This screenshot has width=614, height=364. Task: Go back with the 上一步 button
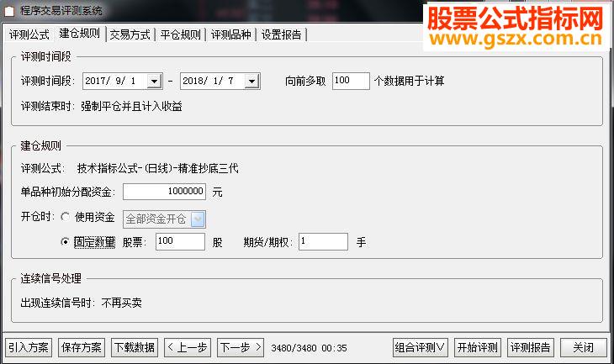(x=188, y=347)
